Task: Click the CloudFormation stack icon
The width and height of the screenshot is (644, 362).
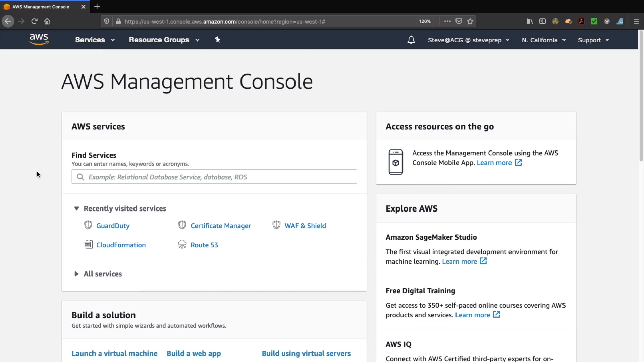Action: 88,244
